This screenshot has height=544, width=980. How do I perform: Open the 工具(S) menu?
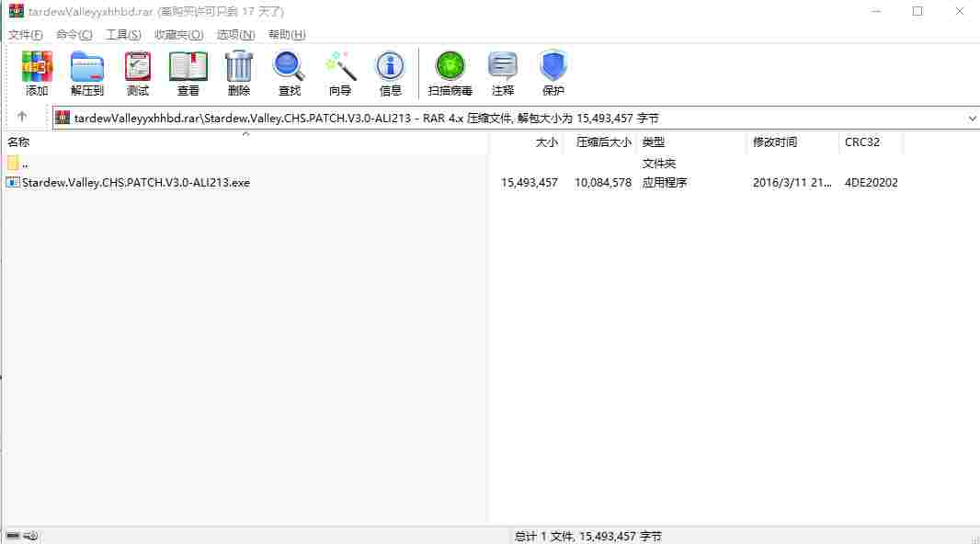[123, 35]
